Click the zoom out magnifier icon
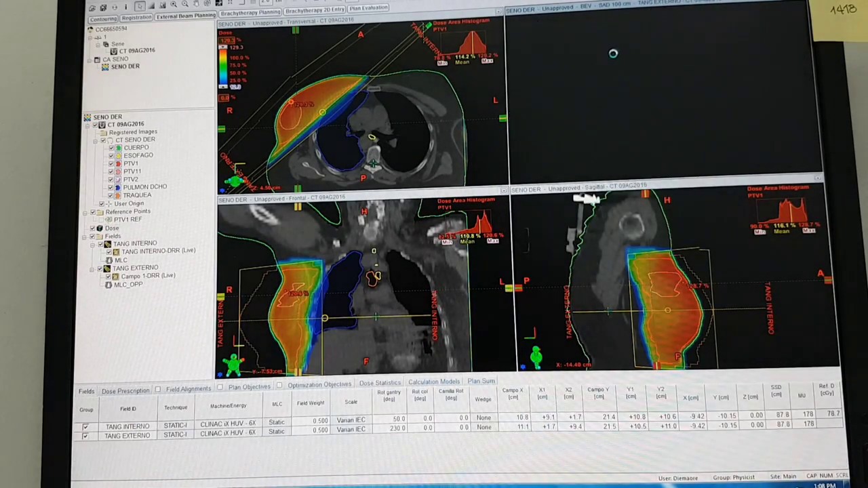The image size is (868, 488). [x=185, y=5]
